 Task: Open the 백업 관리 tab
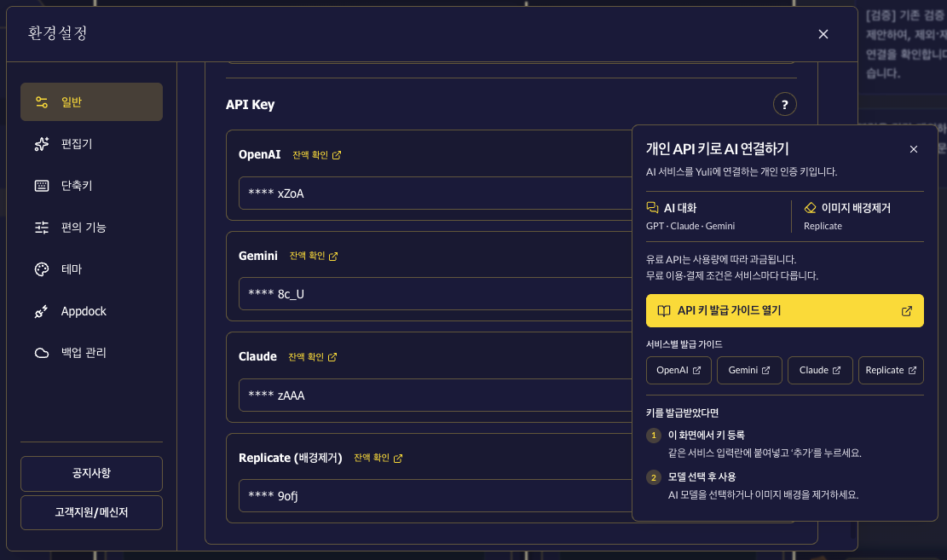tap(91, 353)
